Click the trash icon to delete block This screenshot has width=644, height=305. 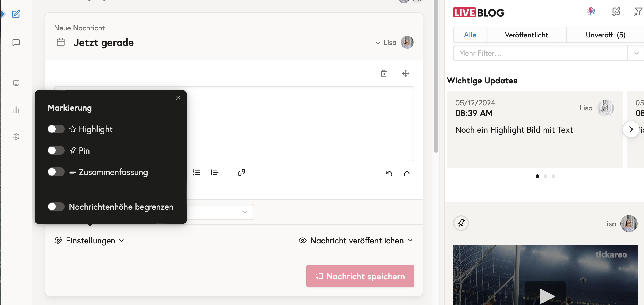[384, 73]
